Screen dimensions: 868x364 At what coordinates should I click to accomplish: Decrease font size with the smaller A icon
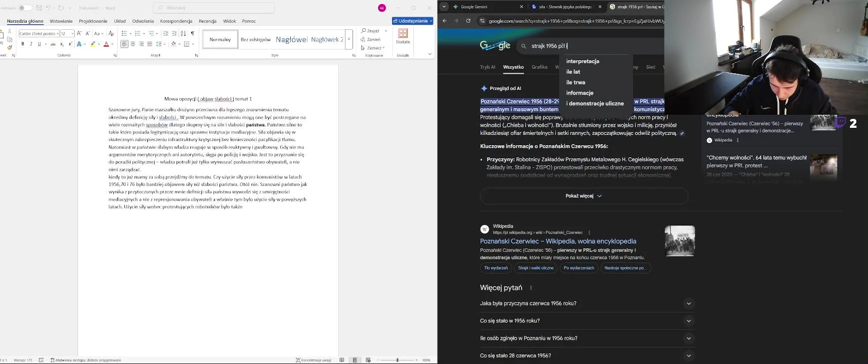pos(87,33)
